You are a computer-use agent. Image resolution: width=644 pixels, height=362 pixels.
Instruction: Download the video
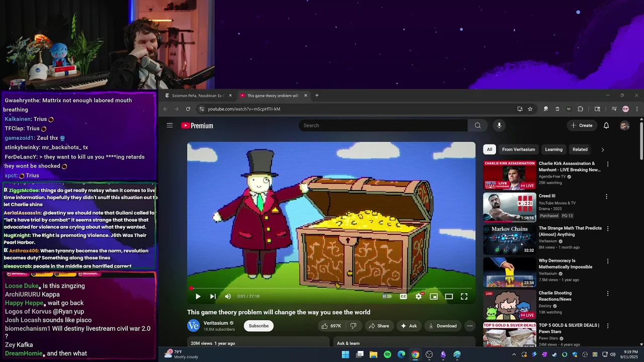tap(442, 326)
